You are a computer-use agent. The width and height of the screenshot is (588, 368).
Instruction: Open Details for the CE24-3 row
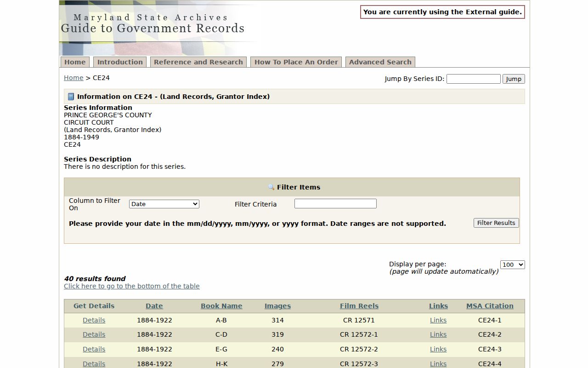coord(94,349)
